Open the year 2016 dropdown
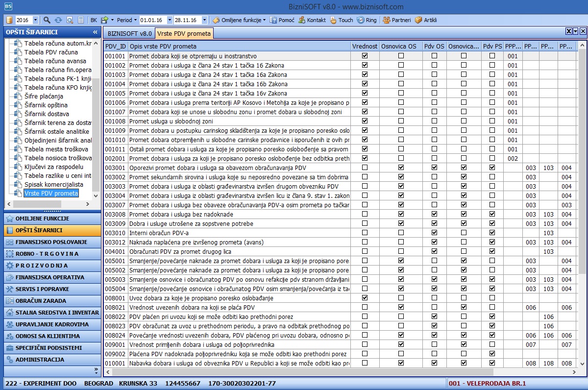Viewport: 588px width, 390px height. click(x=35, y=20)
